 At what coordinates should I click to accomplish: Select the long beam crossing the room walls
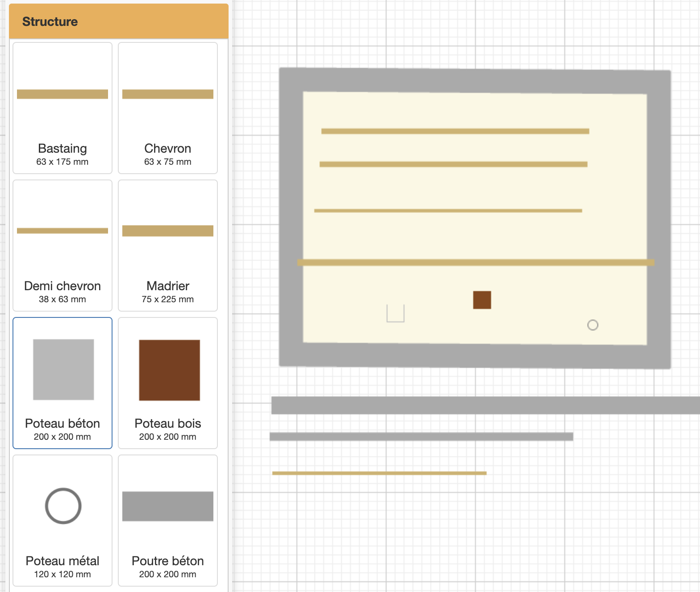[476, 263]
